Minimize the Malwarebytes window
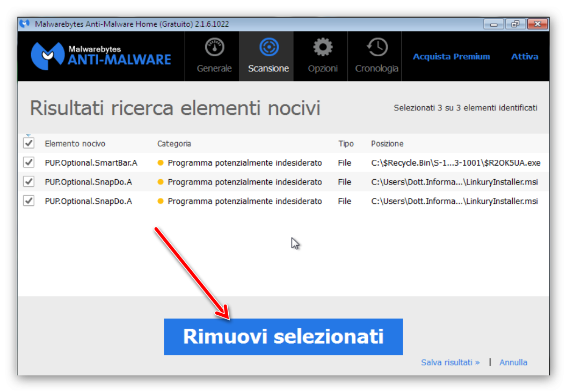 (x=493, y=24)
